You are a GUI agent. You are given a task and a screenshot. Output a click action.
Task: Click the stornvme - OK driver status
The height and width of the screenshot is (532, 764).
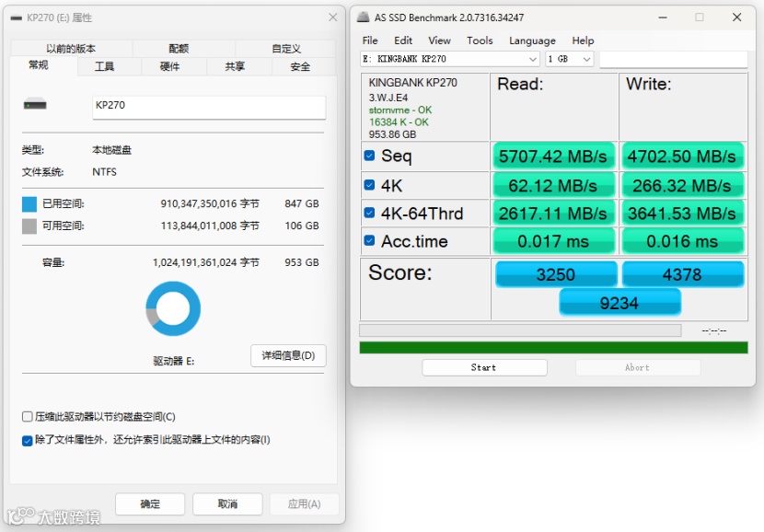(x=400, y=110)
